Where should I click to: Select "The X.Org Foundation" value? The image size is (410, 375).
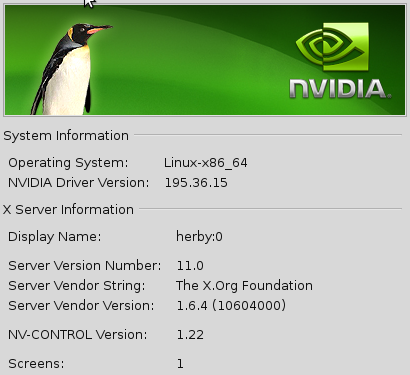click(244, 286)
